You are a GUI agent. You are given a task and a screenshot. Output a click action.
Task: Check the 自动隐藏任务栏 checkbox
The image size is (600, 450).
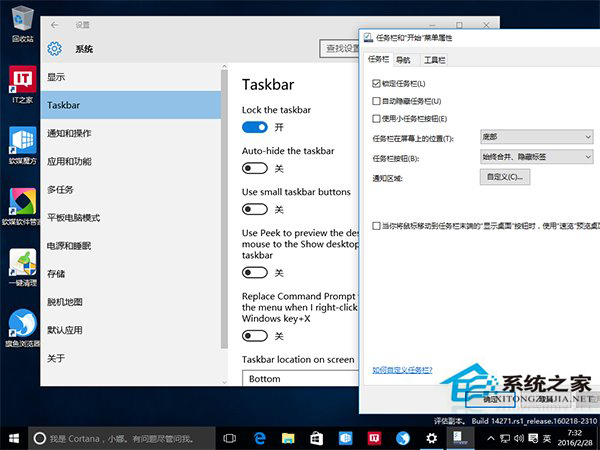pyautogui.click(x=376, y=101)
